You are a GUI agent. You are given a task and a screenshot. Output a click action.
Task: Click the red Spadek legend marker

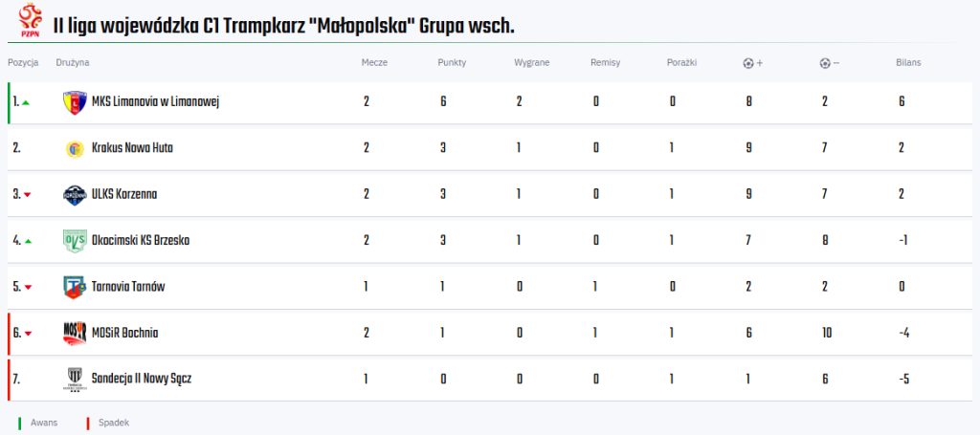[x=88, y=424]
